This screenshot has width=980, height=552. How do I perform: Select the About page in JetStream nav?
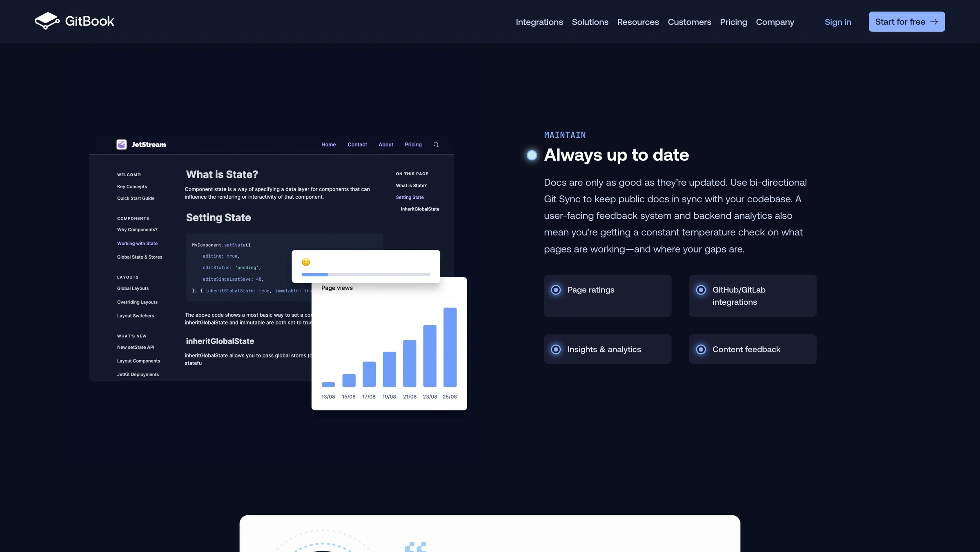pos(386,144)
